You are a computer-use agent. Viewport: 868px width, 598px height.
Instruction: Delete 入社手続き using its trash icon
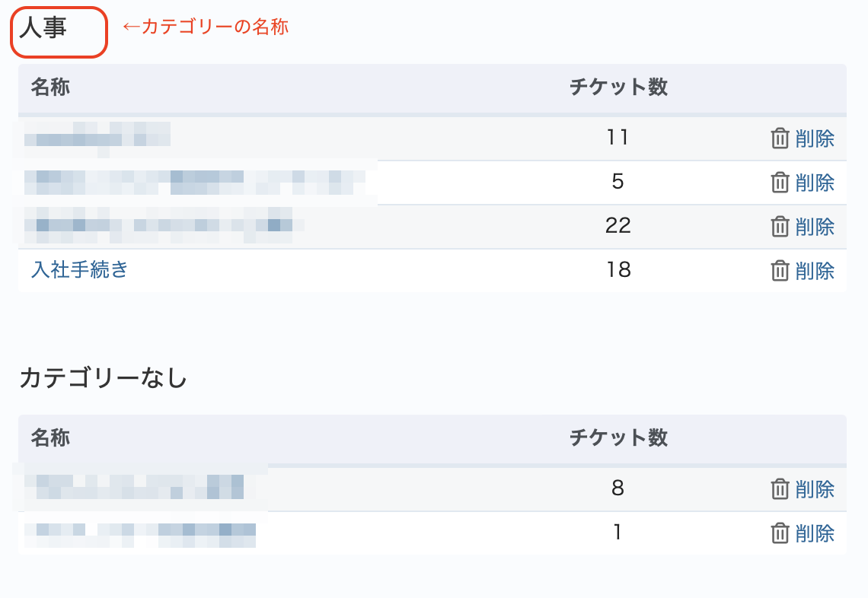point(780,271)
